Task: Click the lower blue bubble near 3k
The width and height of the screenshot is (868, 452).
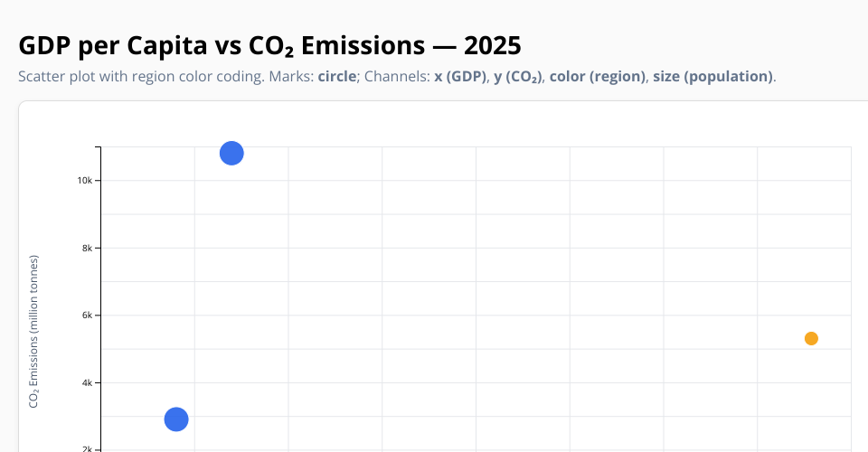Action: (x=176, y=419)
